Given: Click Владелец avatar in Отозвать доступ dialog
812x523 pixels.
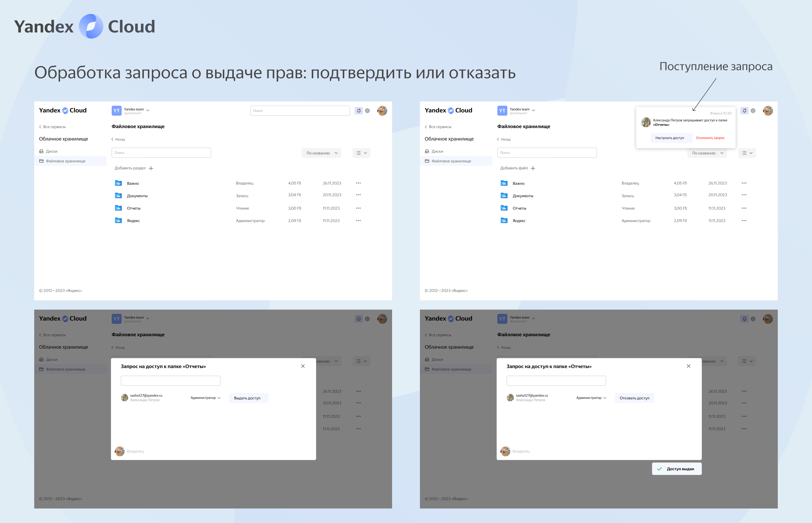Looking at the screenshot, I should (x=505, y=451).
